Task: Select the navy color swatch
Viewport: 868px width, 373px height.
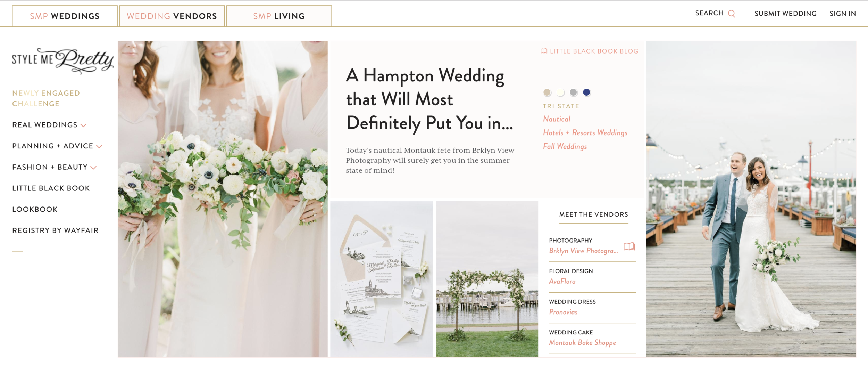Action: (587, 92)
